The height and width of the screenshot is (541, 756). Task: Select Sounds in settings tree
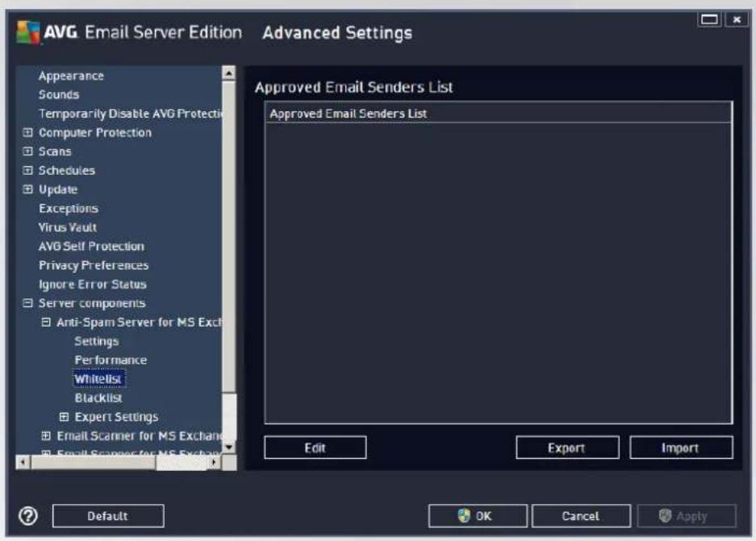coord(59,94)
